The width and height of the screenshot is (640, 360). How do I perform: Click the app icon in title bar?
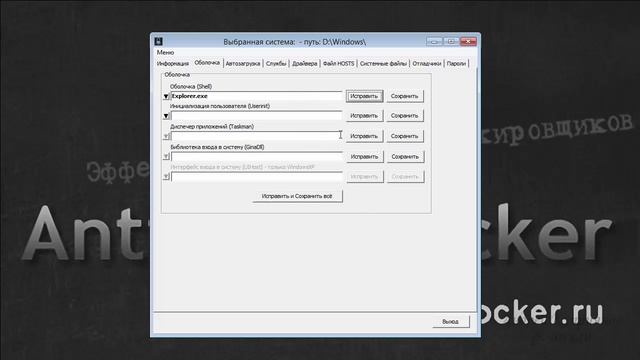coord(158,41)
